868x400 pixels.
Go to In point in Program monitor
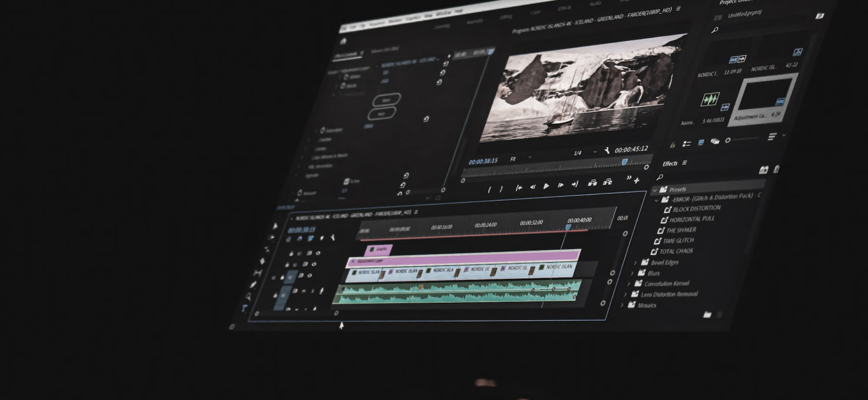[x=519, y=188]
